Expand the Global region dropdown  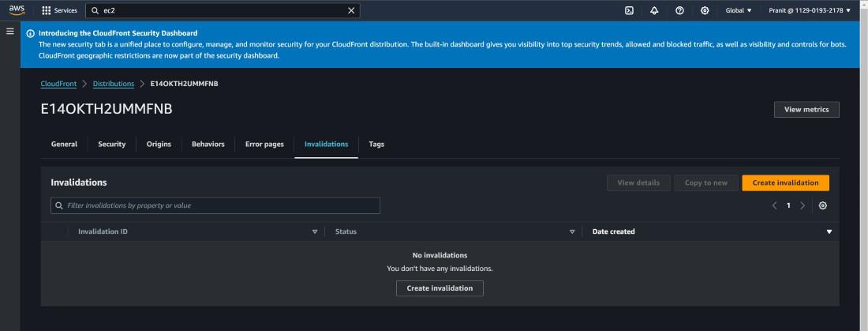tap(739, 10)
